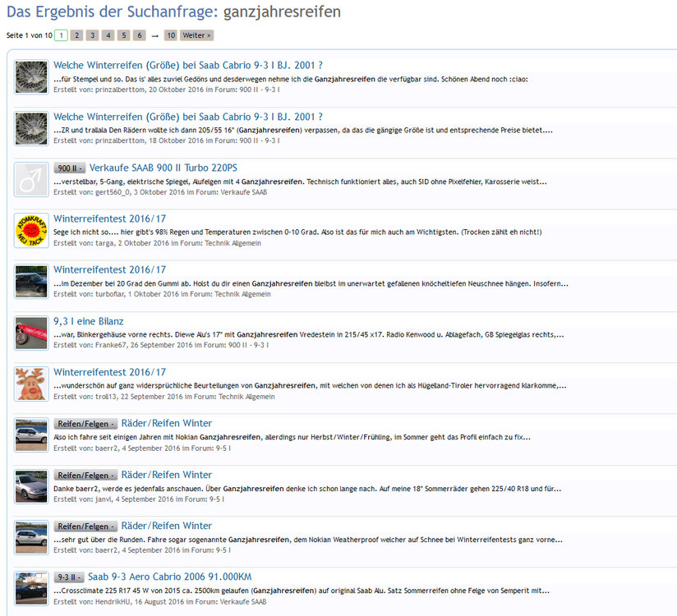Open first Welche Winterreifen thread from 20 Oktober
The height and width of the screenshot is (616, 677).
[x=188, y=65]
